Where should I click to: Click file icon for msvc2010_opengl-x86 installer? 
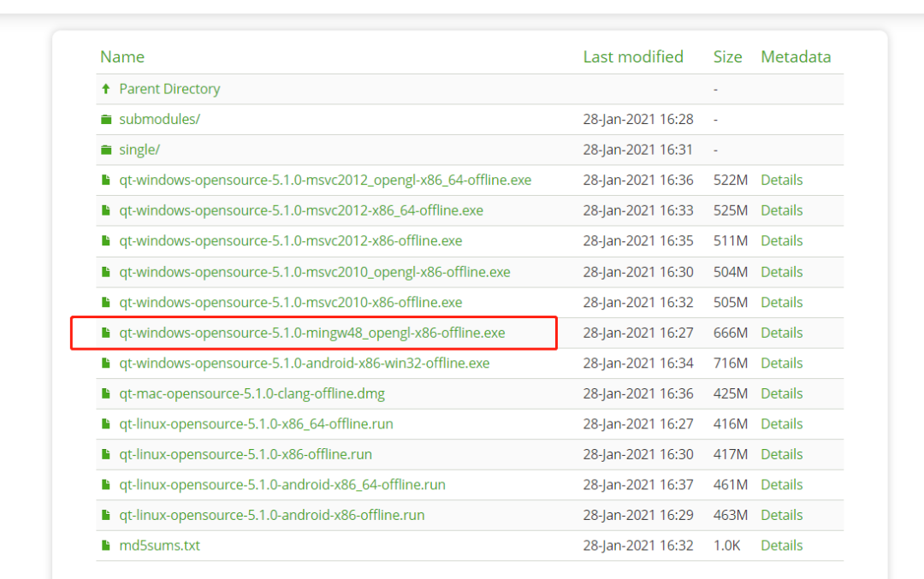(x=106, y=272)
